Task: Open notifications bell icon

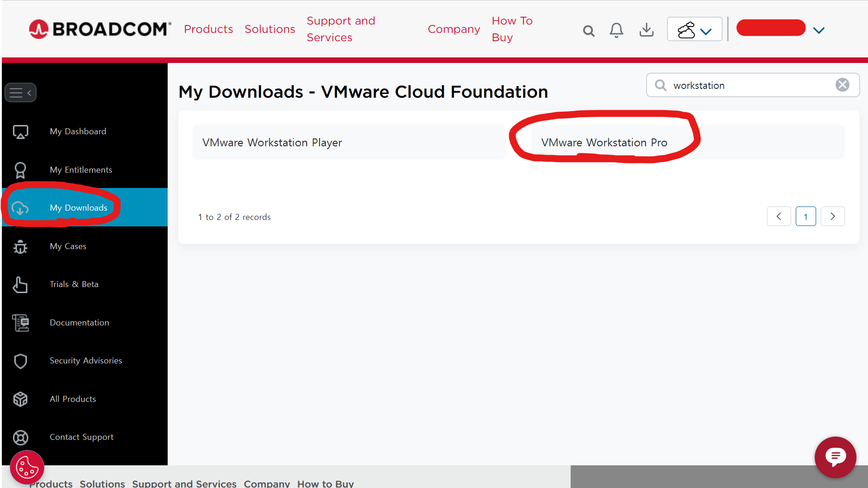Action: coord(616,30)
